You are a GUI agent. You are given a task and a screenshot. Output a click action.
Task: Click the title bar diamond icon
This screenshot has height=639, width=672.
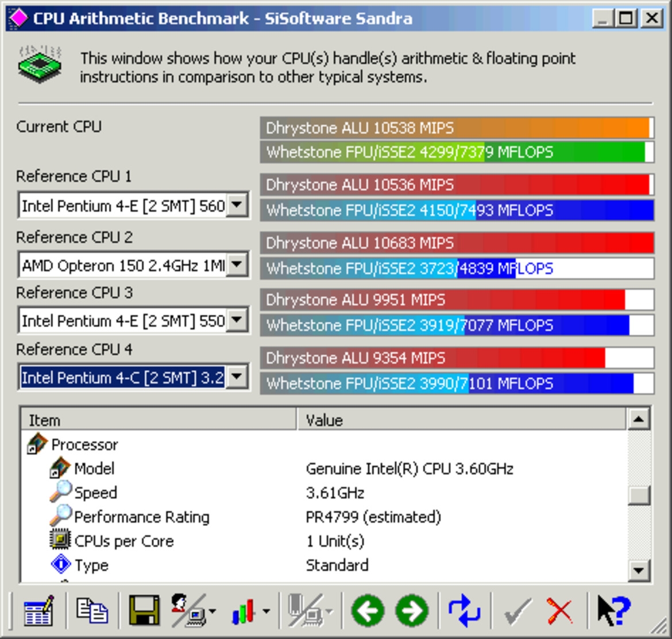[18, 18]
